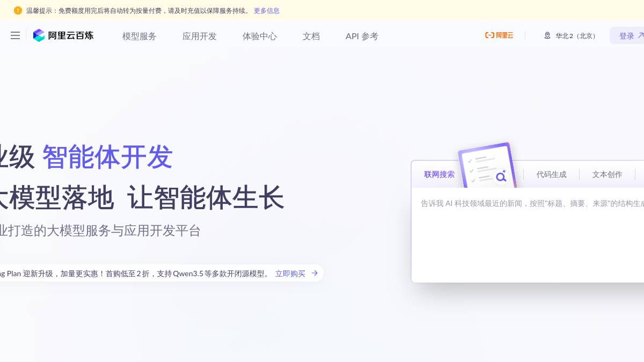Open the 华北2（北京）region dropdown
Viewport: 644px width, 362px height.
pyautogui.click(x=575, y=35)
